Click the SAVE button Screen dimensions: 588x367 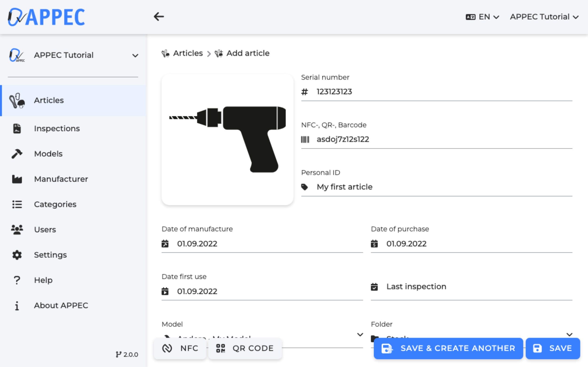(x=552, y=348)
